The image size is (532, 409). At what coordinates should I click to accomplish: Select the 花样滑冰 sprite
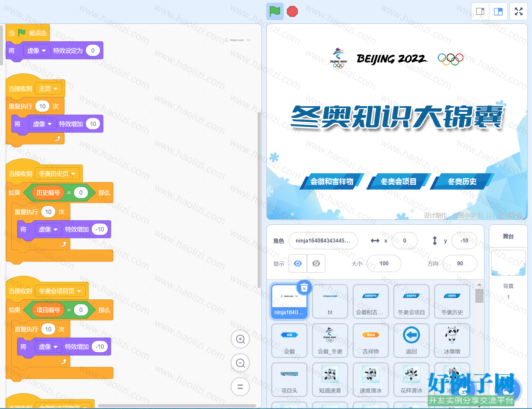pos(411,380)
